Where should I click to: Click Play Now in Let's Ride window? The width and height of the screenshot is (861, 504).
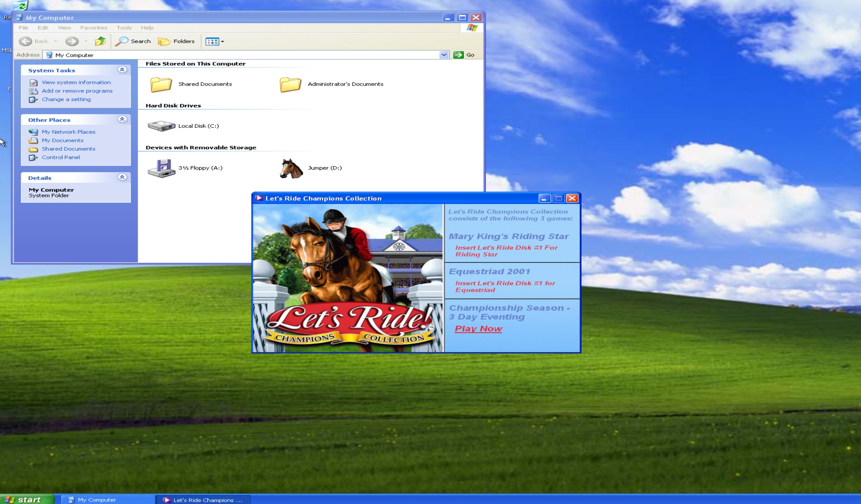point(478,329)
